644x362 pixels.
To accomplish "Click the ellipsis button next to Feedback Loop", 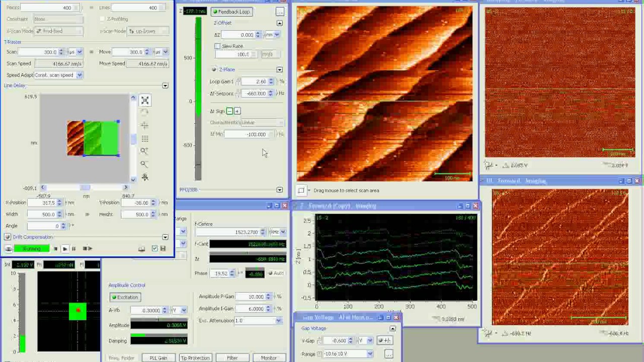I will coord(280,12).
